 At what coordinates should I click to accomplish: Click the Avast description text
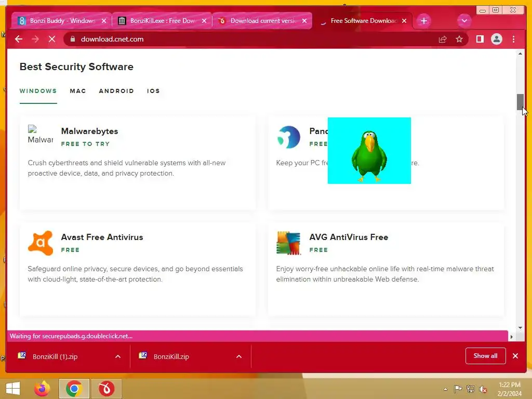coord(136,274)
